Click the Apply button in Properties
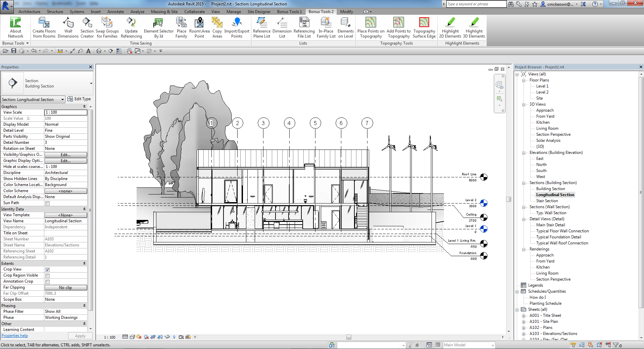Screen dimensions: 644x349 point(80,336)
